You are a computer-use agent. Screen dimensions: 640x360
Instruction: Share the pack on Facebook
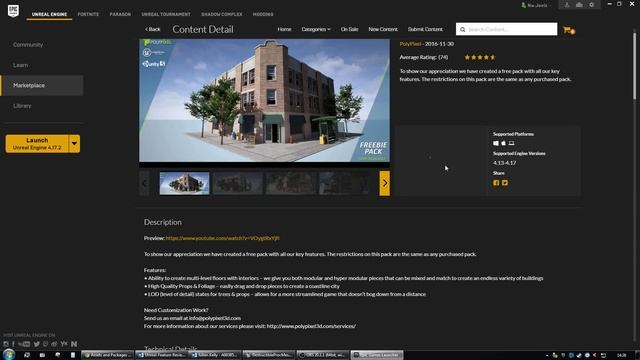point(496,183)
